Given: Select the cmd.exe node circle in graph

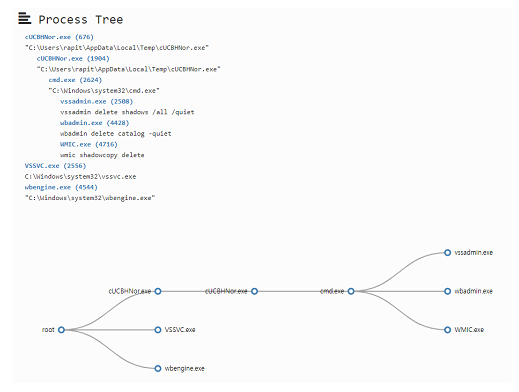Looking at the screenshot, I should 351,291.
